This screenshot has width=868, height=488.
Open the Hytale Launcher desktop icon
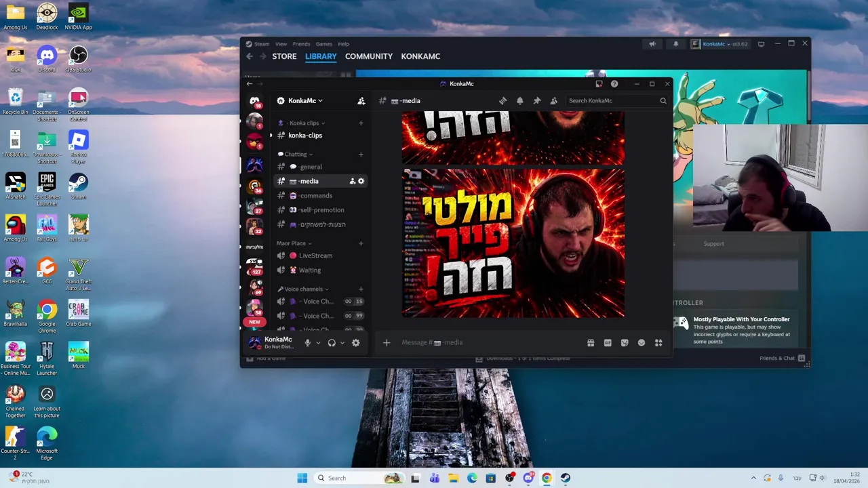click(x=47, y=359)
